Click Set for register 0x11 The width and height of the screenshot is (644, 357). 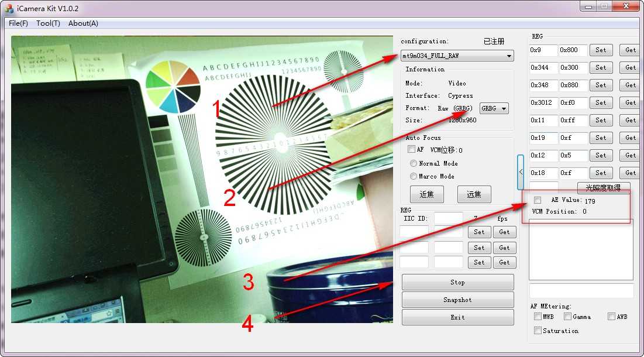(601, 121)
